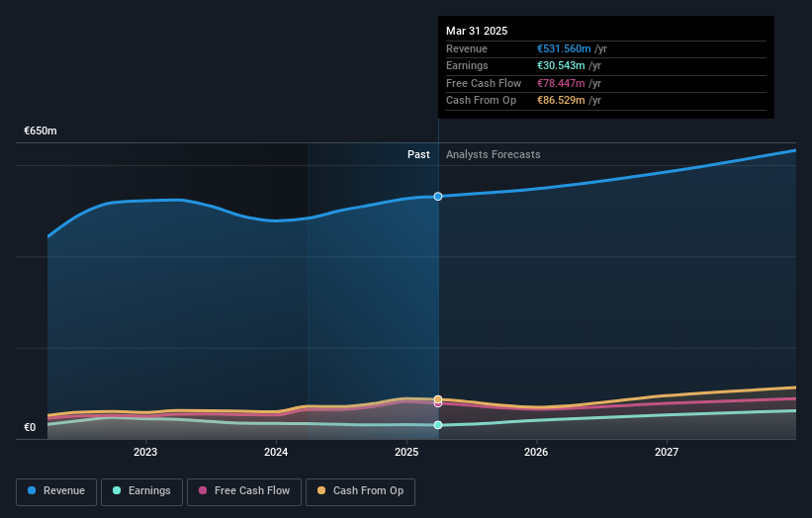Screen dimensions: 812x518
Task: Click the 2023 x-axis label
Action: click(145, 452)
